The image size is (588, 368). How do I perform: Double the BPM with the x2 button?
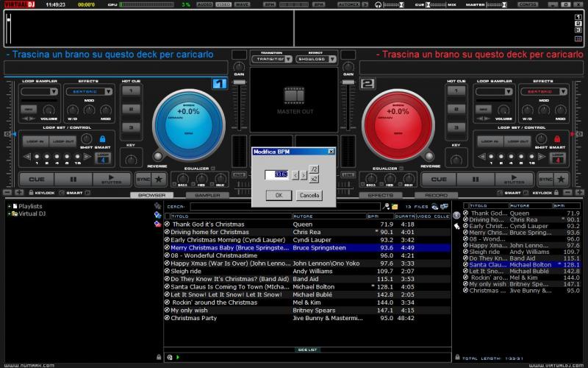[x=314, y=179]
